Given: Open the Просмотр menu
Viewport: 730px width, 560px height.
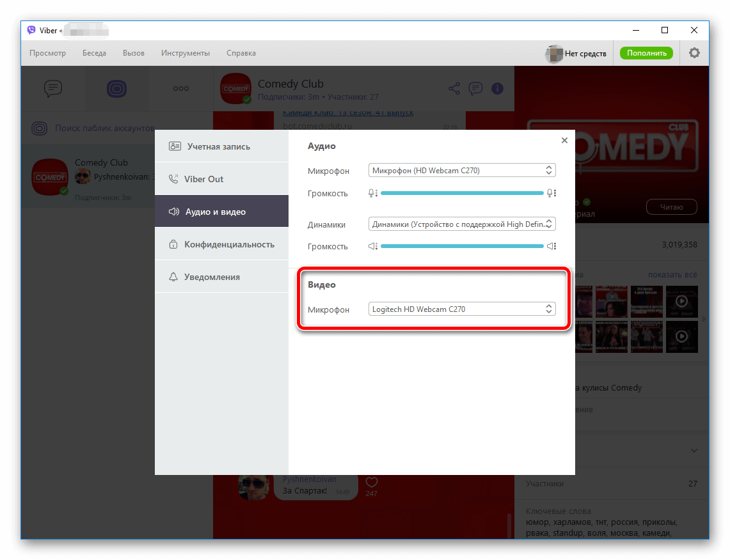Looking at the screenshot, I should [x=47, y=53].
